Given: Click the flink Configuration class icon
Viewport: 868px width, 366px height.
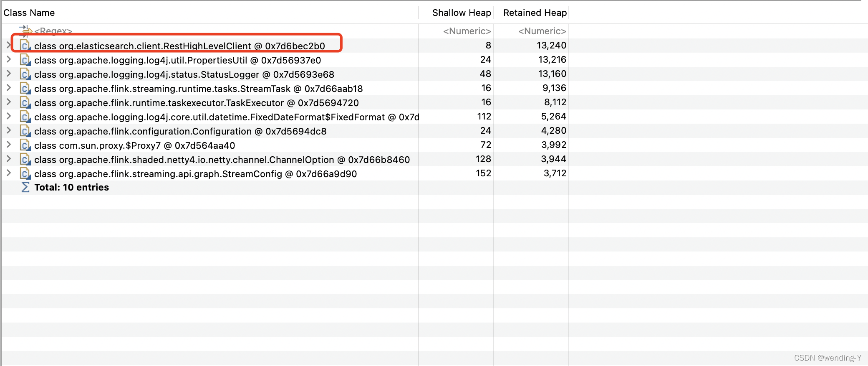Looking at the screenshot, I should pos(25,131).
